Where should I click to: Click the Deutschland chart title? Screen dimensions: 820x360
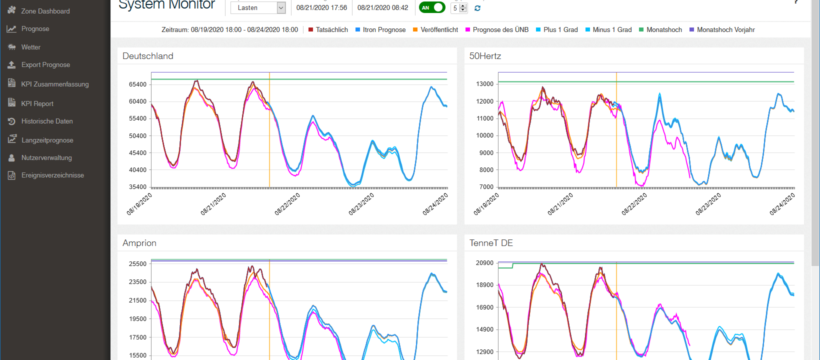(x=148, y=55)
